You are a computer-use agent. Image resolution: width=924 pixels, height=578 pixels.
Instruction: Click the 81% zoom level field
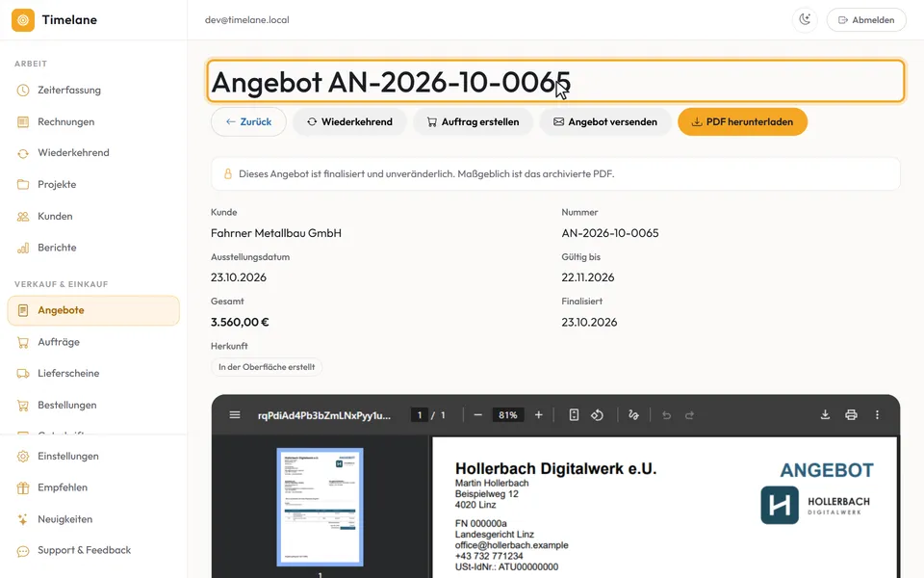pyautogui.click(x=507, y=415)
